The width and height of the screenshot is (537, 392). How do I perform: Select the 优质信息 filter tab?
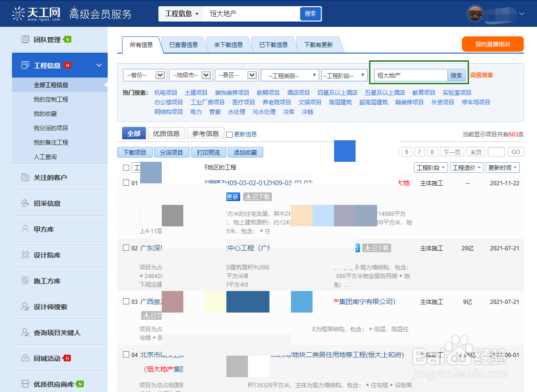click(167, 134)
